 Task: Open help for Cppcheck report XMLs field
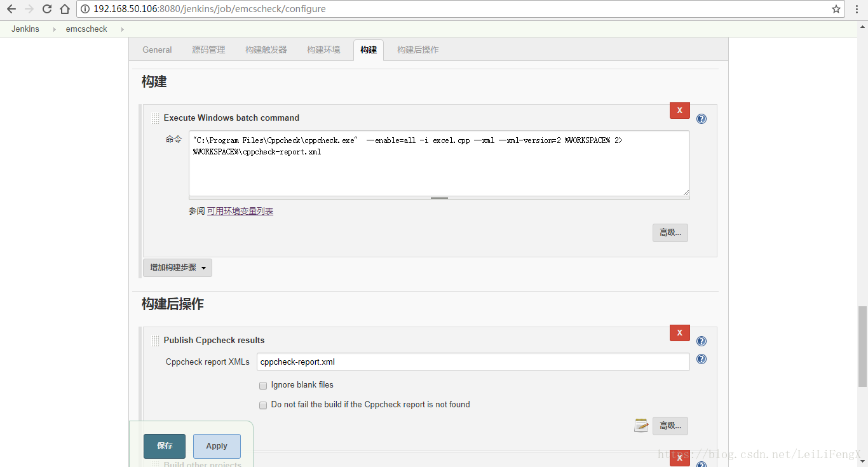(x=702, y=359)
